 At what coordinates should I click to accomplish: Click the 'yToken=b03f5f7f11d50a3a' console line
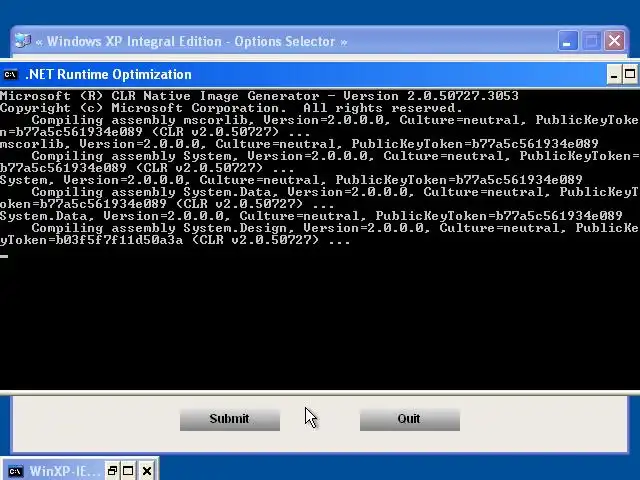pyautogui.click(x=175, y=240)
